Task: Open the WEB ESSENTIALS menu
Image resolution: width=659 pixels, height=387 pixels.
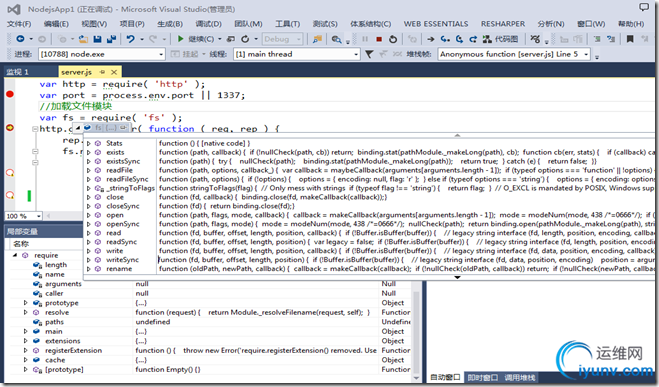Action: [436, 24]
